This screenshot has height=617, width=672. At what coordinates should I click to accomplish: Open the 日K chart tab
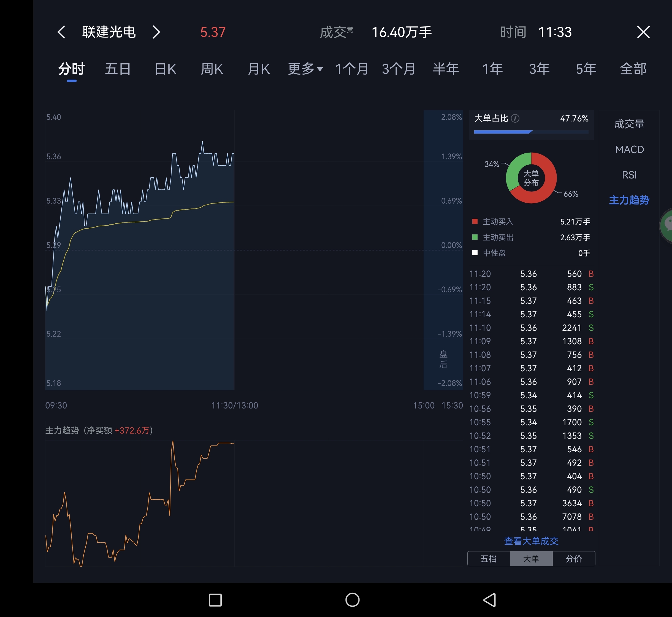tap(165, 69)
